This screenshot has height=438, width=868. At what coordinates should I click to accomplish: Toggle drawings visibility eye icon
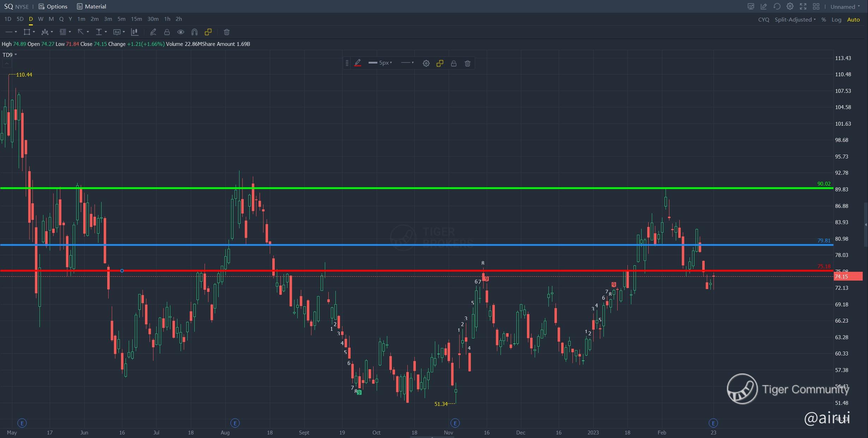pos(181,32)
